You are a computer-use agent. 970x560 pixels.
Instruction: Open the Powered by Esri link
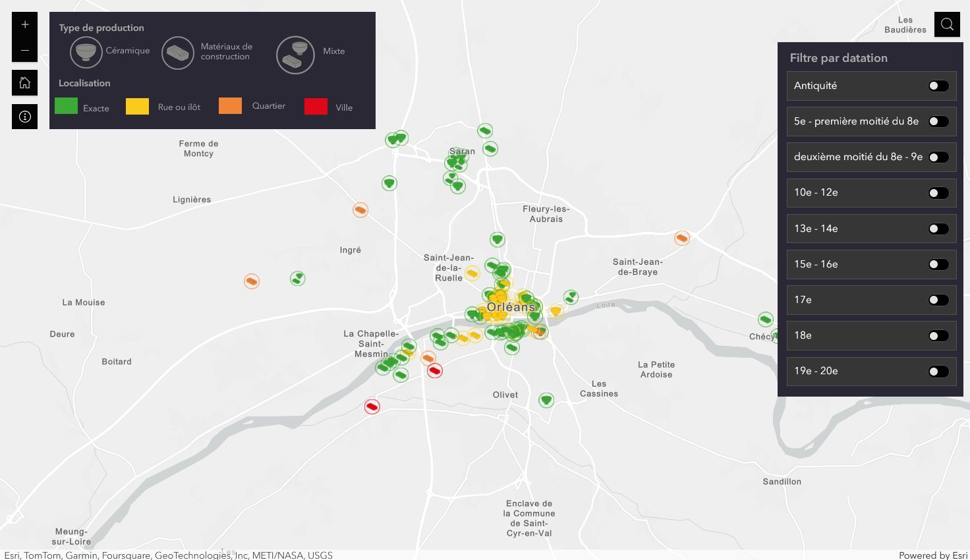click(x=932, y=555)
